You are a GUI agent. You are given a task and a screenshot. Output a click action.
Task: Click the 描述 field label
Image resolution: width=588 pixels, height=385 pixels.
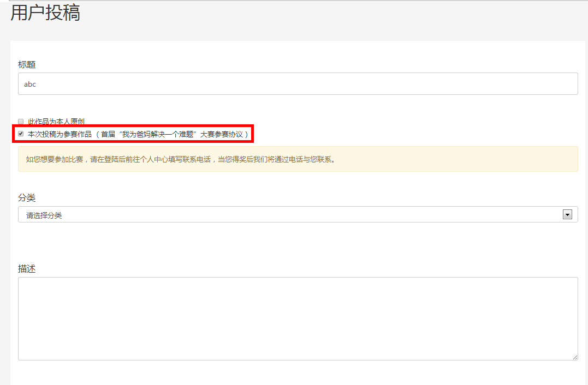[x=27, y=268]
